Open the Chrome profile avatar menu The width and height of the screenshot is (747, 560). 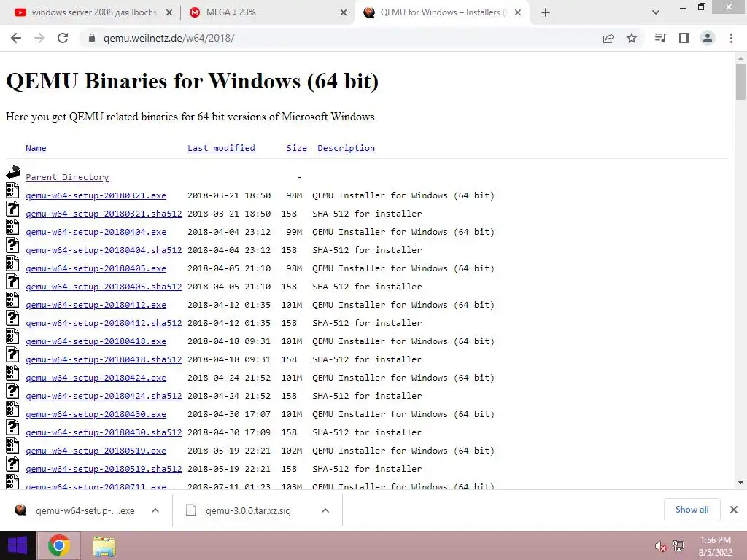pyautogui.click(x=708, y=38)
